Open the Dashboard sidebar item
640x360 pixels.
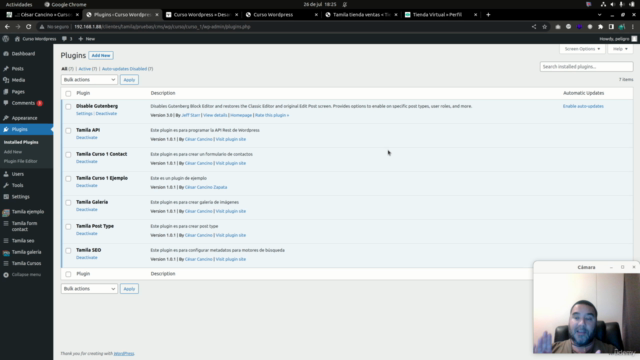point(23,53)
